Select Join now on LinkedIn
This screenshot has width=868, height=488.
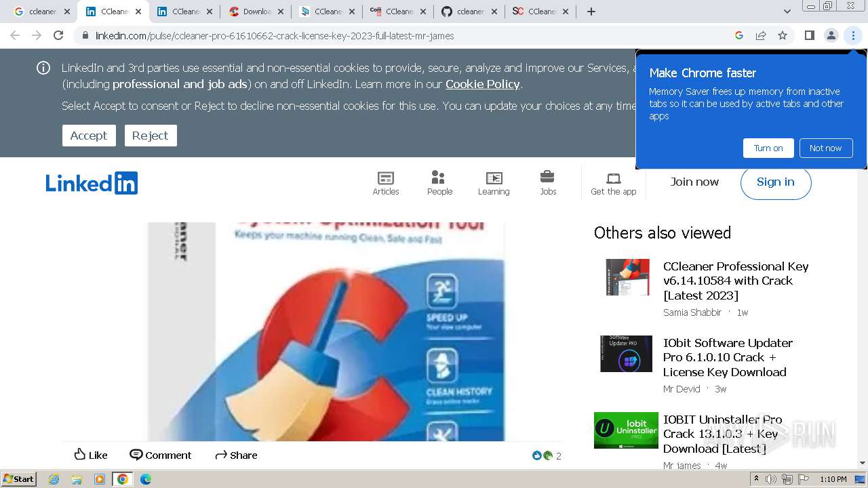[694, 182]
